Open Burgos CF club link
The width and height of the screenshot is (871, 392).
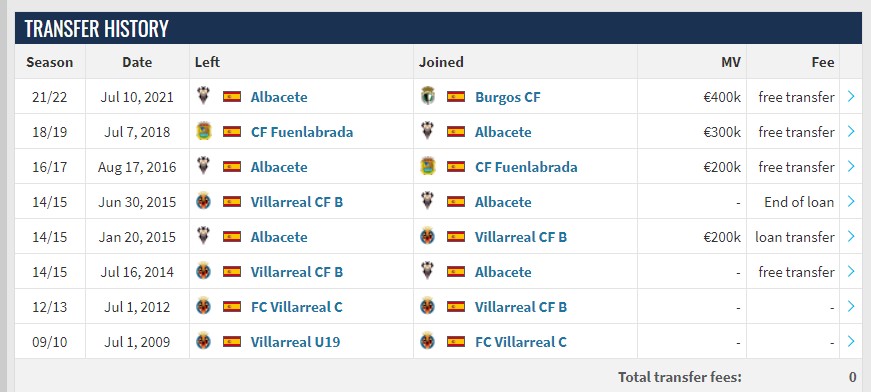tap(507, 97)
